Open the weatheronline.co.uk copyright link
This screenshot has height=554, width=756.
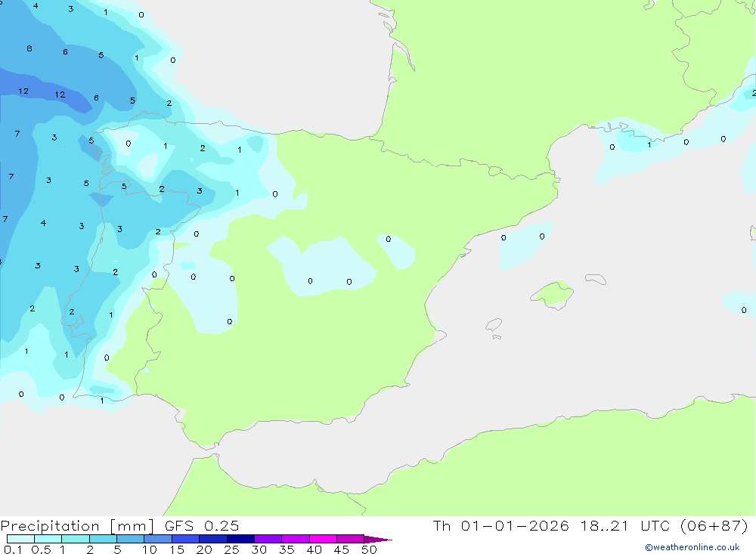[x=692, y=547]
